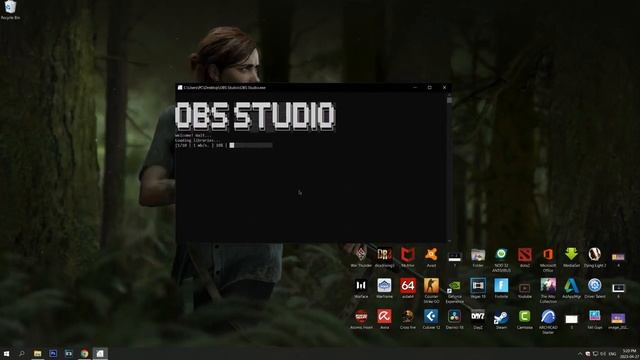Screen dimensions: 640x360
Task: Launch the Cross fire shortcut
Action: pyautogui.click(x=408, y=319)
